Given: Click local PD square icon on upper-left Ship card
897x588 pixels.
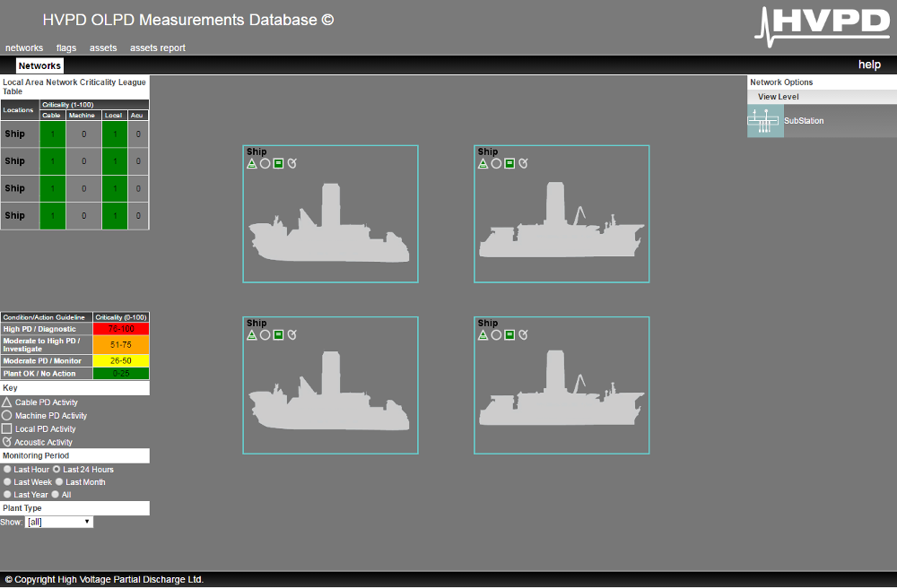Looking at the screenshot, I should pyautogui.click(x=279, y=163).
